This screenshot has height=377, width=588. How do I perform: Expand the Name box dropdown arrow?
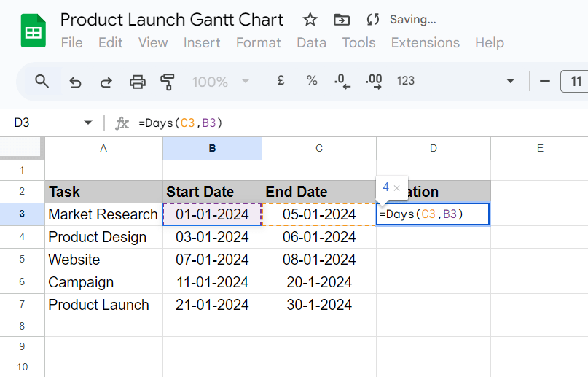(x=88, y=123)
